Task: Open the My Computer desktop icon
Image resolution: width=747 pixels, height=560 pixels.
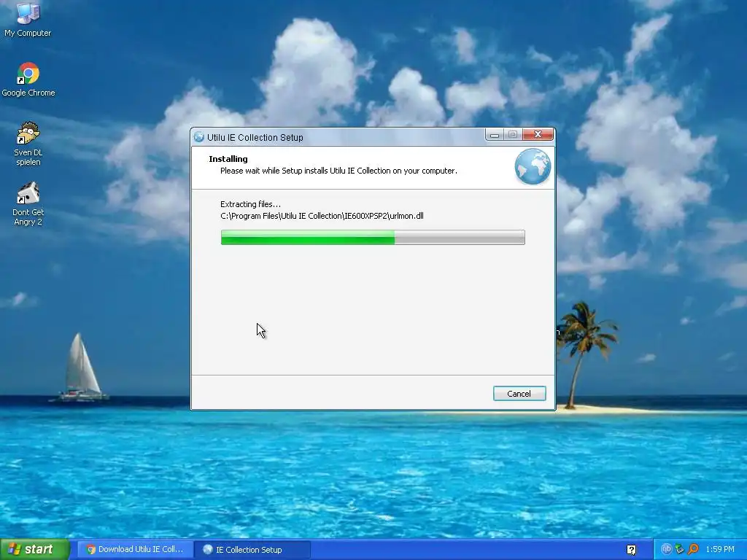Action: (x=28, y=19)
